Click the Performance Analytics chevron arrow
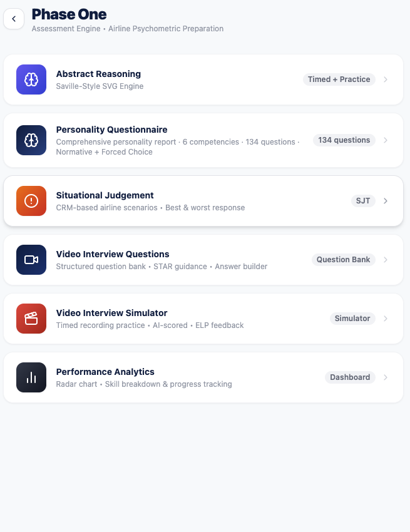Viewport: 410px width, 532px height. coord(386,377)
